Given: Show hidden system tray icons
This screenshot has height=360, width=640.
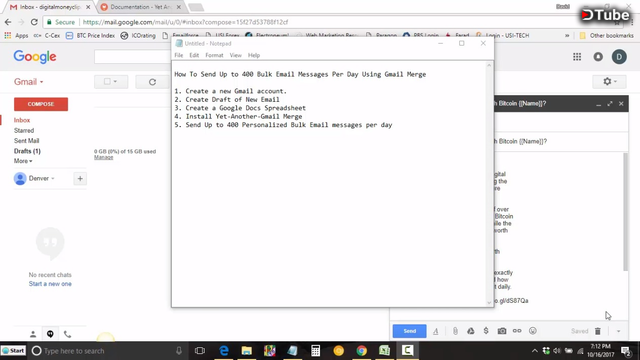Looking at the screenshot, I should pyautogui.click(x=534, y=351).
